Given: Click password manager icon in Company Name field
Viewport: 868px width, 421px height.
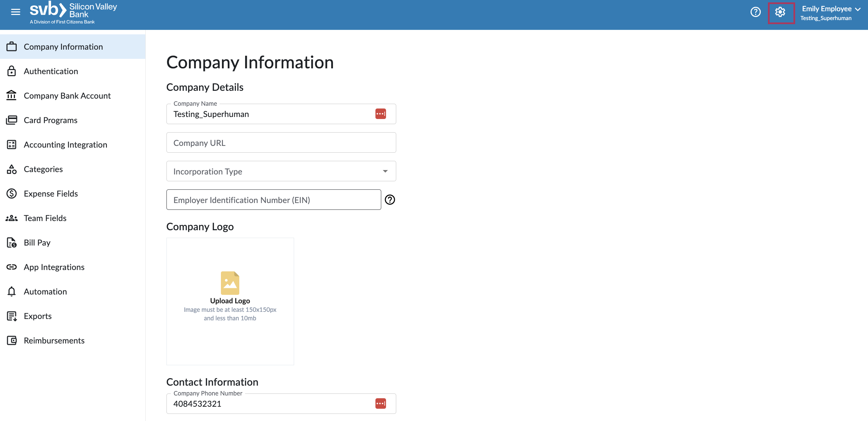Looking at the screenshot, I should (381, 114).
